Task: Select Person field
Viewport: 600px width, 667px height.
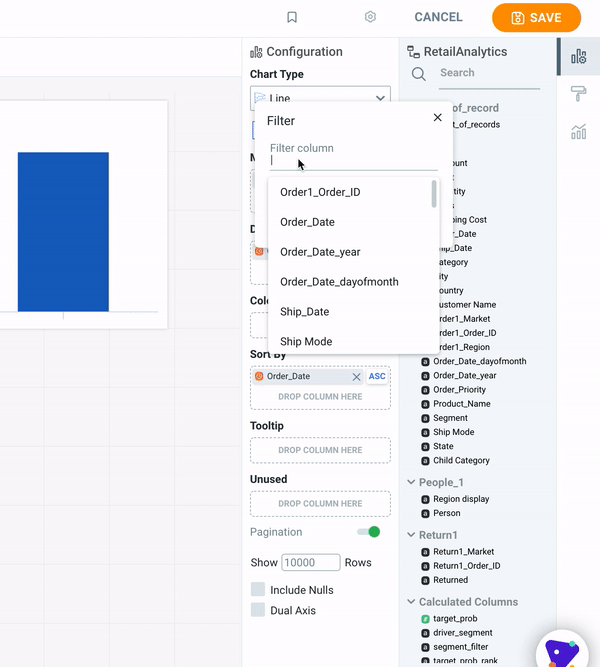Action: [447, 513]
